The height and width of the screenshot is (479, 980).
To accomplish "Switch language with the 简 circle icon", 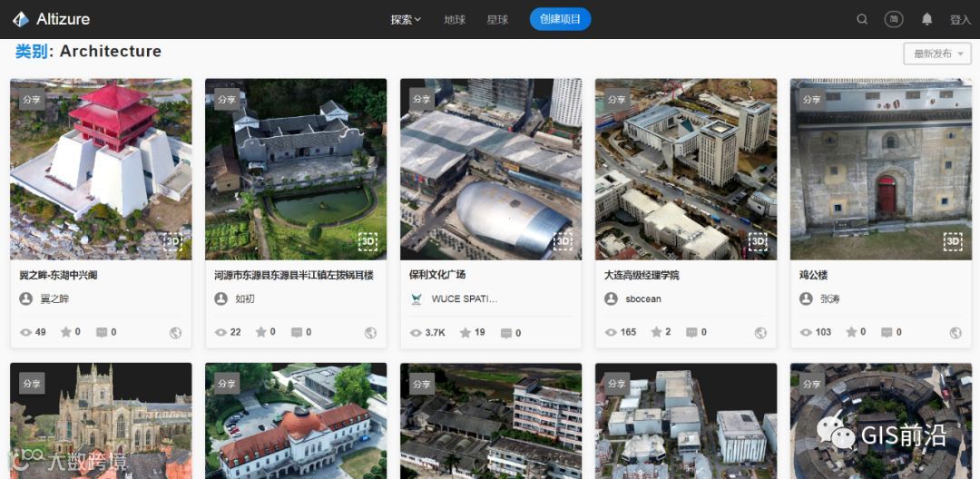I will pyautogui.click(x=894, y=19).
